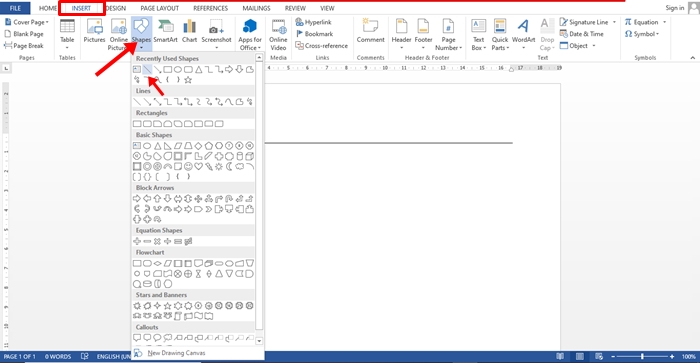Insert a Cross-reference

click(x=321, y=46)
